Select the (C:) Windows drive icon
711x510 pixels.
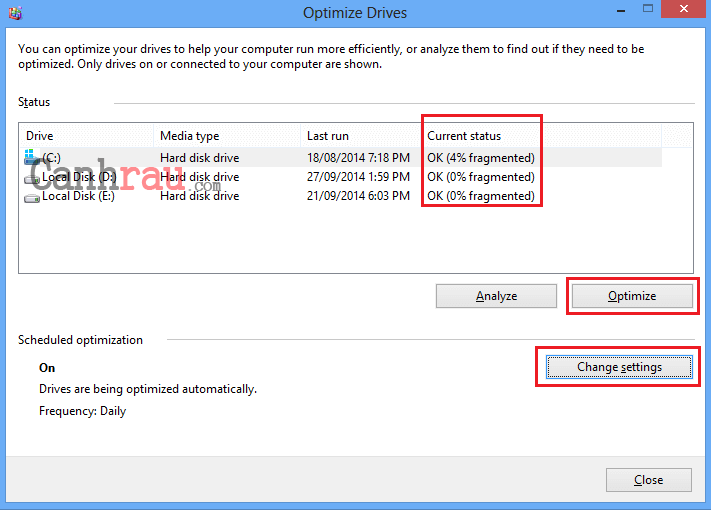point(32,157)
